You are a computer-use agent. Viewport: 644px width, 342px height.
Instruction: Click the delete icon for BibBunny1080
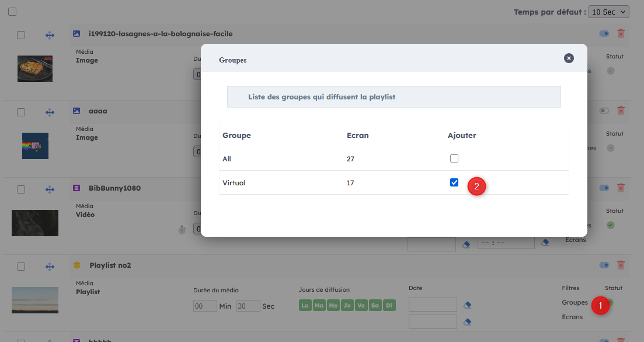pos(621,188)
